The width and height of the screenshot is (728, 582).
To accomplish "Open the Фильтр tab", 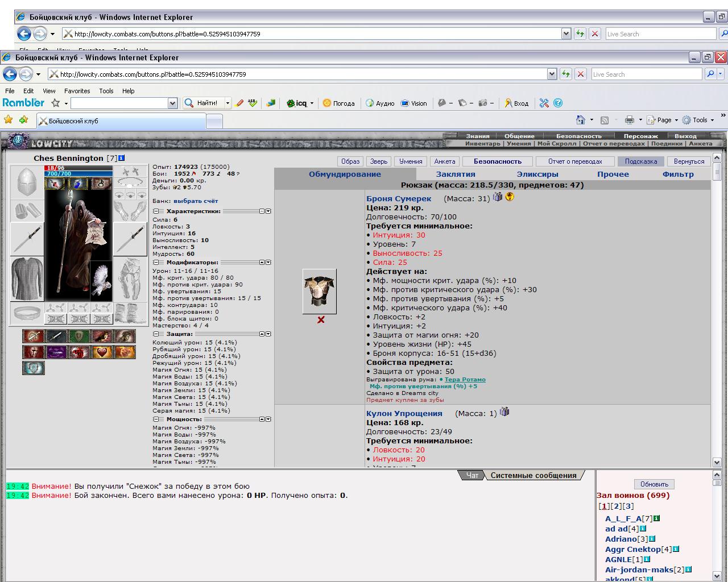I will tap(678, 174).
